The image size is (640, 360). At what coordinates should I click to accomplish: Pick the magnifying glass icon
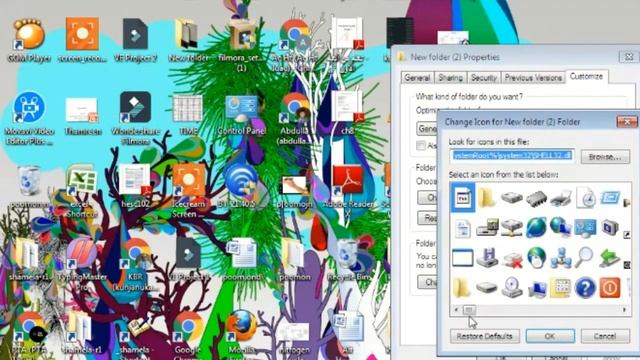(584, 257)
